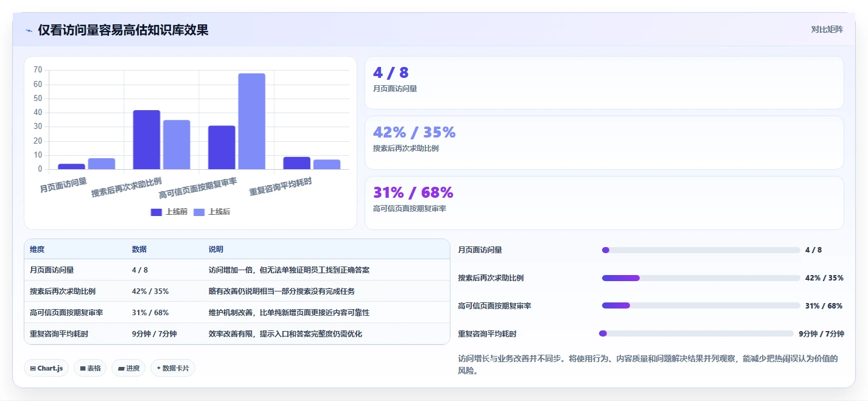Click the 9分钟 / 7分钟 progress value

pyautogui.click(x=821, y=333)
